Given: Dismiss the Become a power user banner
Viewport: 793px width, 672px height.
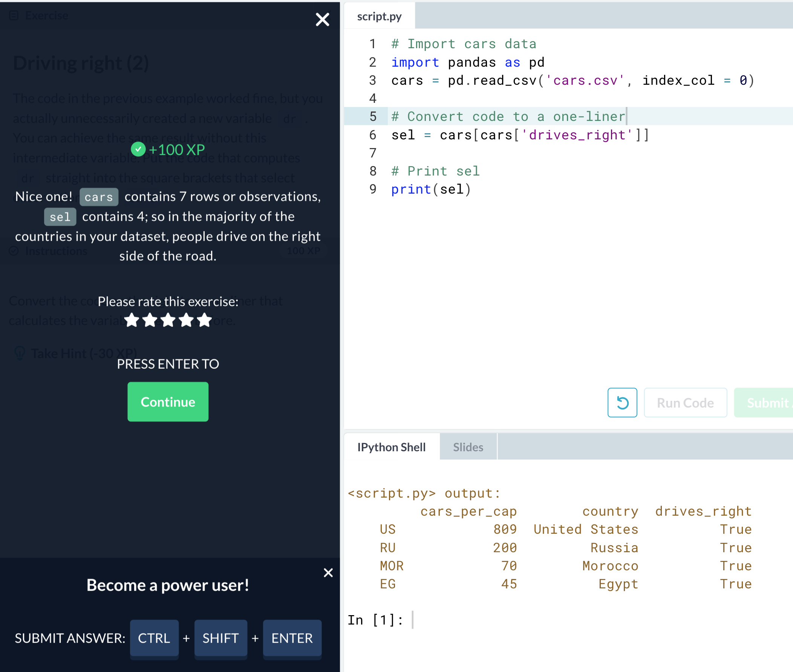Looking at the screenshot, I should [x=328, y=573].
